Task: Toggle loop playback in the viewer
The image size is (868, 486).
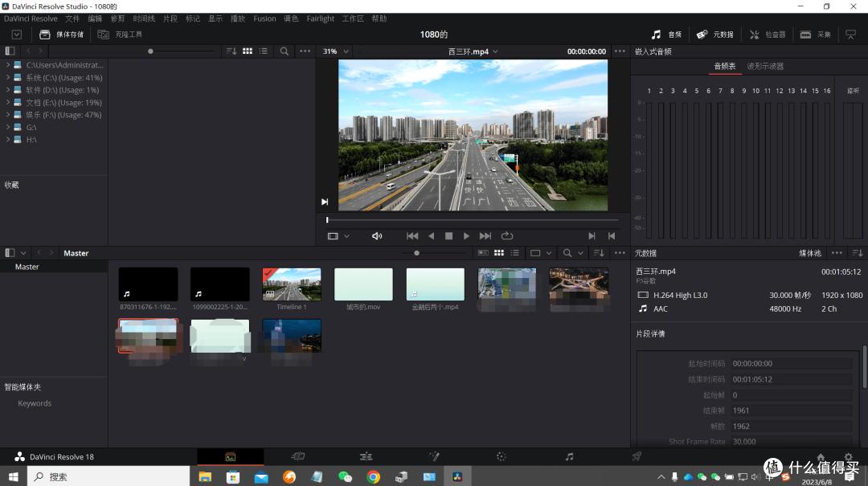Action: pyautogui.click(x=506, y=236)
